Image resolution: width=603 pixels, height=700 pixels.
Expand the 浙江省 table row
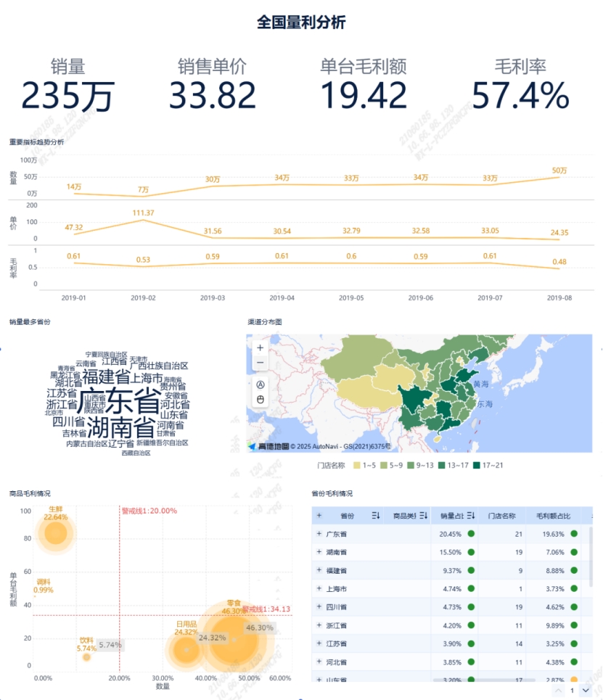pos(319,625)
